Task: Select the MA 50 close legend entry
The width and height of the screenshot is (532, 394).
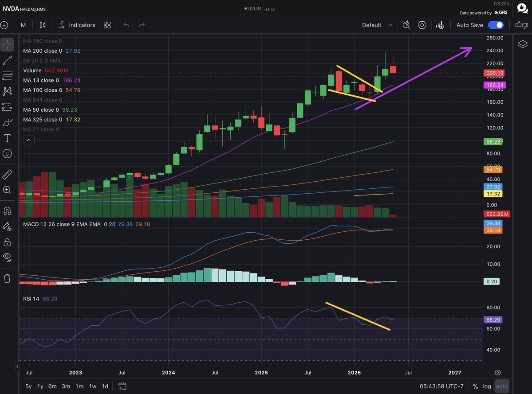Action: (x=50, y=110)
